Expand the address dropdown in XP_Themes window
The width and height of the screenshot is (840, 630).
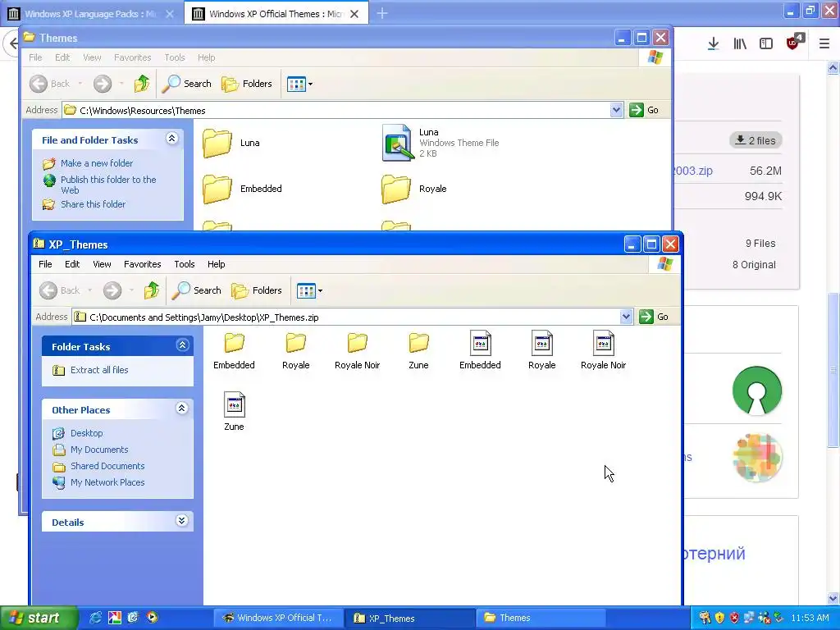[x=626, y=317]
